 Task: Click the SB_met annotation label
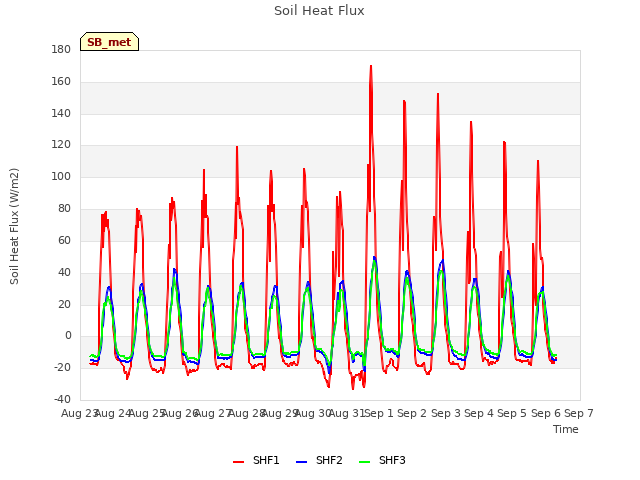pyautogui.click(x=109, y=42)
